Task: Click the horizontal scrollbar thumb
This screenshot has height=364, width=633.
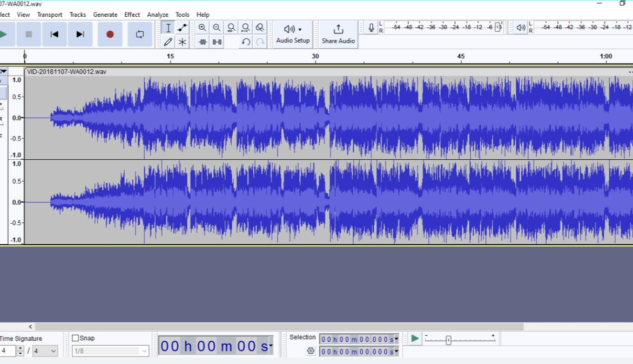Action: point(279,327)
